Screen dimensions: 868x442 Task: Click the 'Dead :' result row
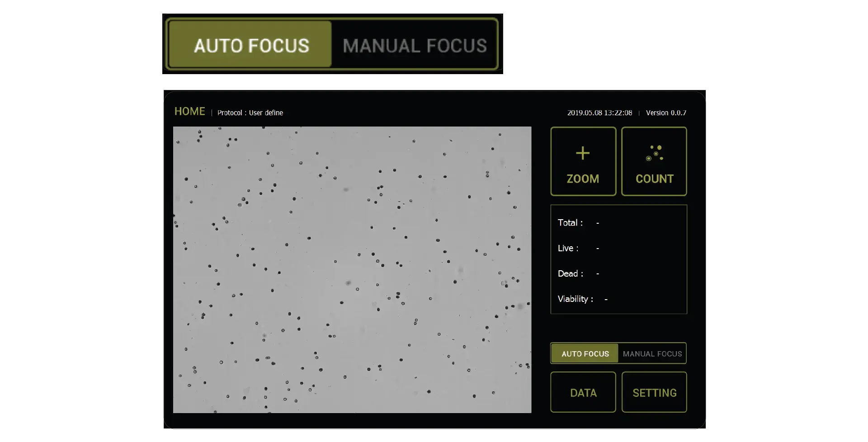579,273
